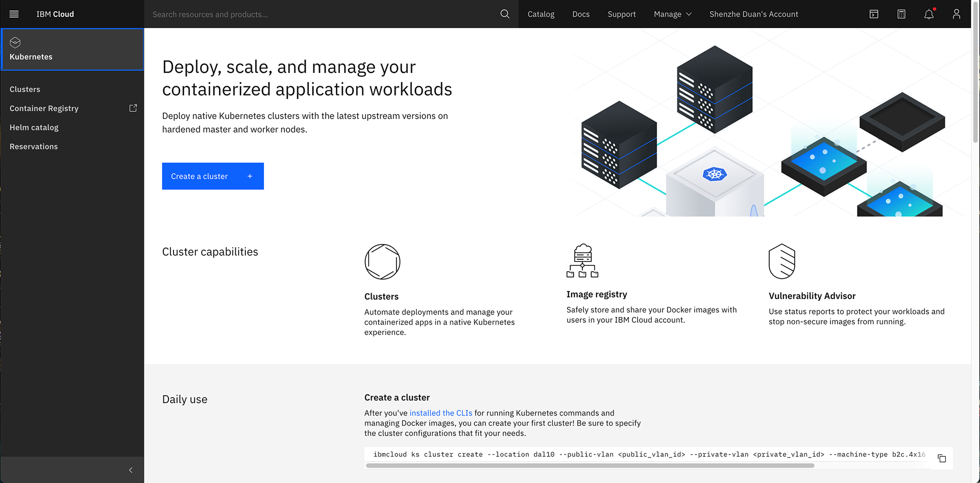This screenshot has height=483, width=980.
Task: Click the page vertical scrollbar
Action: (x=975, y=71)
